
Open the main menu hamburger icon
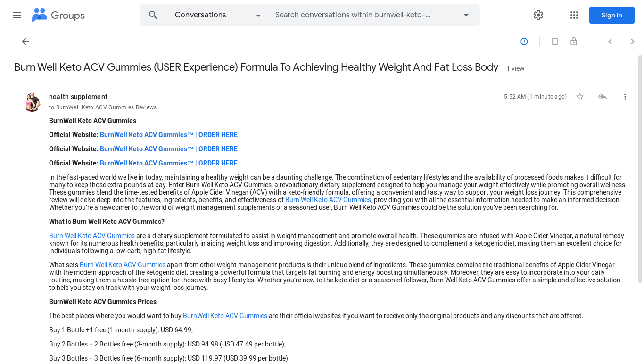pos(17,15)
